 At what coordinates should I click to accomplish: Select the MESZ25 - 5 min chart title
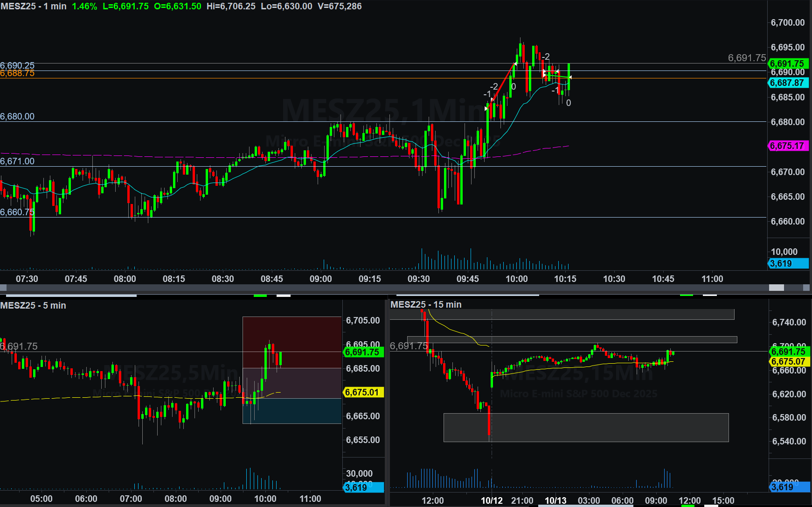(33, 306)
